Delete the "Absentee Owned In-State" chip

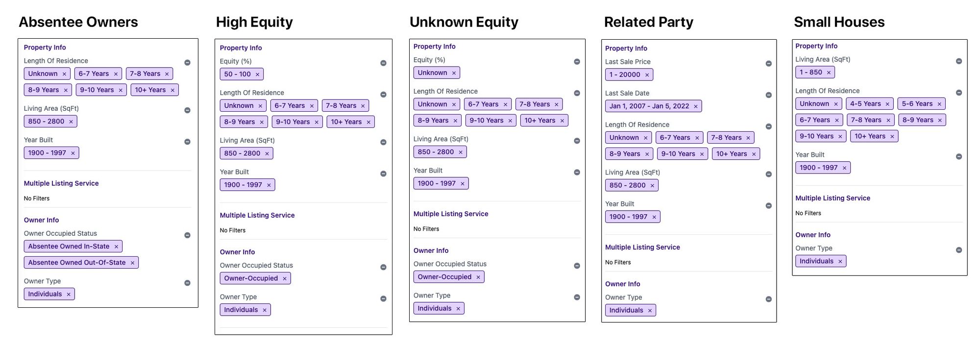click(116, 247)
